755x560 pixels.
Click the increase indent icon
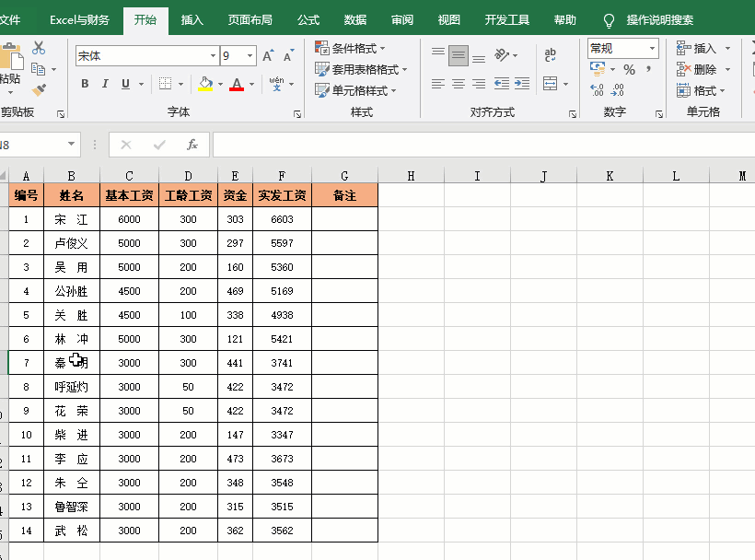point(521,84)
